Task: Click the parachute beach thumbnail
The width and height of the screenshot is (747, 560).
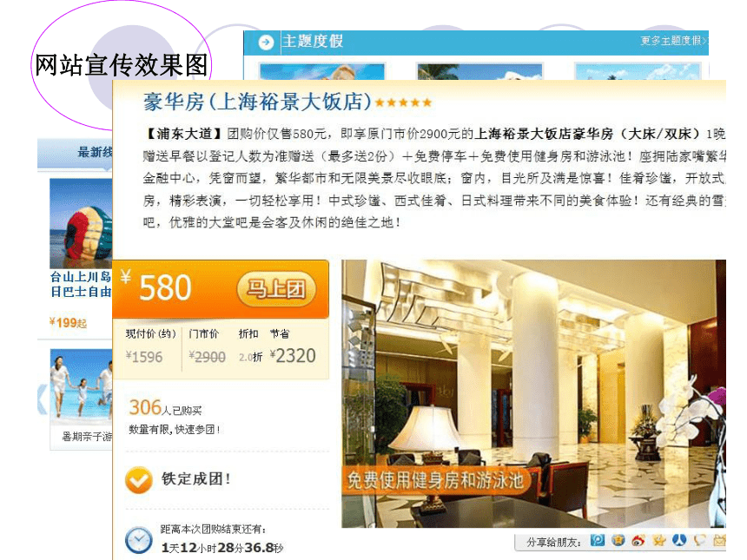Action: pos(81,223)
